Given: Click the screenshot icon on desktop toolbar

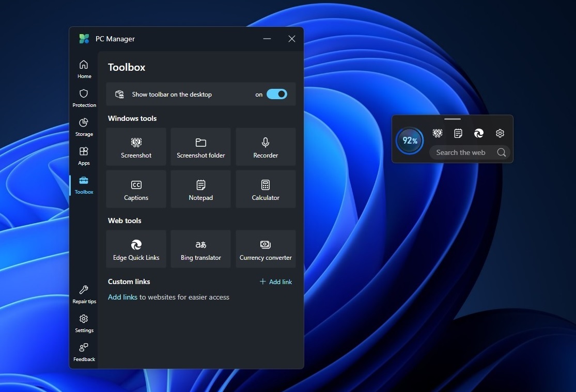Looking at the screenshot, I should click(437, 133).
